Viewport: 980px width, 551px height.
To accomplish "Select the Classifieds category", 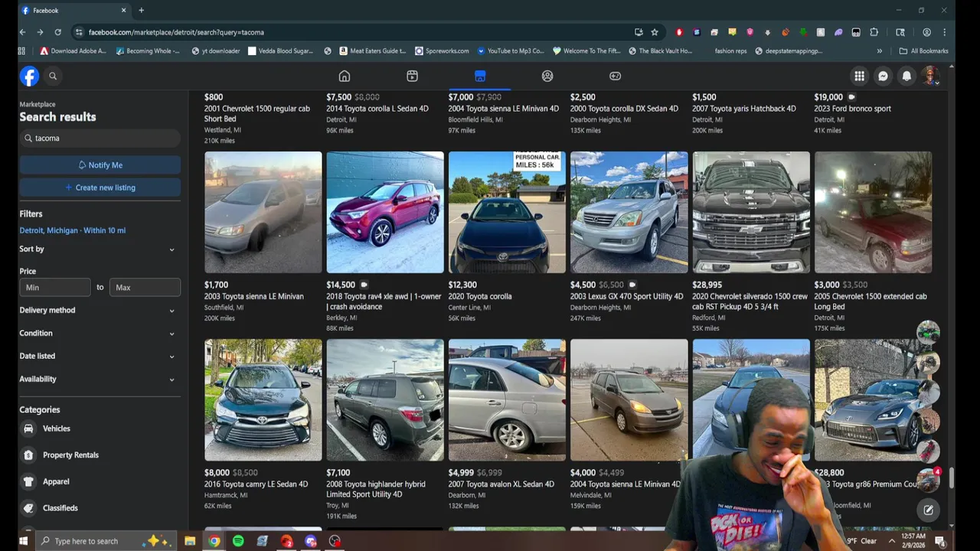I will tap(100, 508).
